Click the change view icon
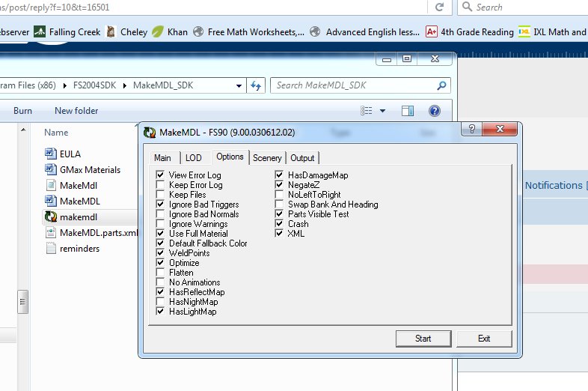 pos(367,110)
